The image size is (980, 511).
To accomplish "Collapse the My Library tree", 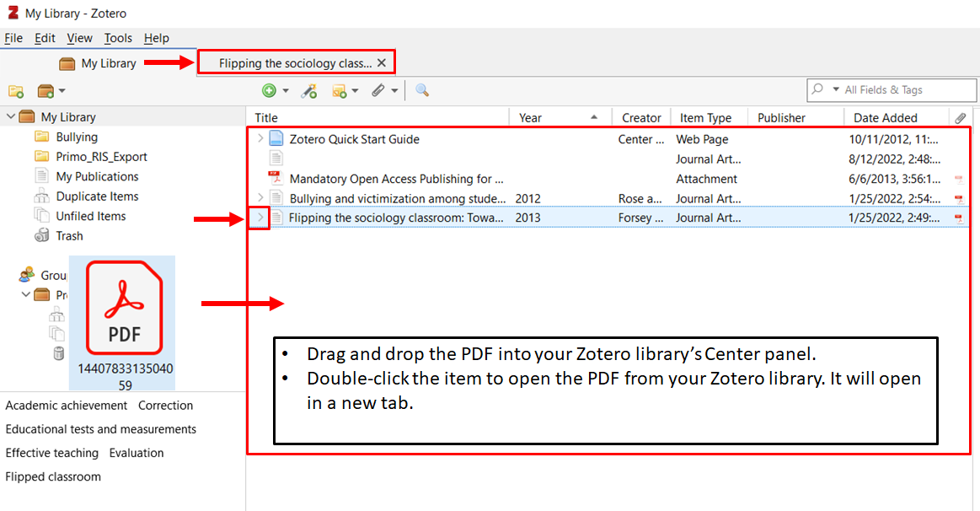I will pos(10,117).
